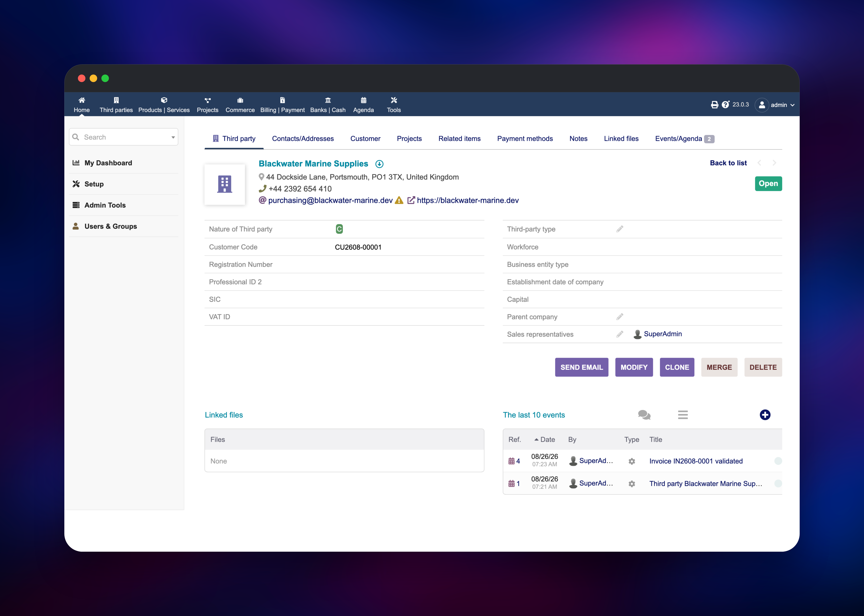Click the customer nature badge C

pos(339,229)
